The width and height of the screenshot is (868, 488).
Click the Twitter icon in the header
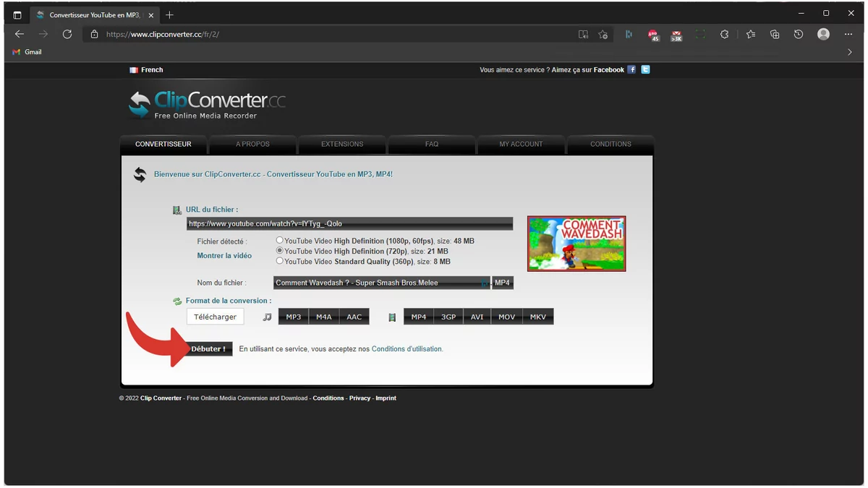coord(646,69)
